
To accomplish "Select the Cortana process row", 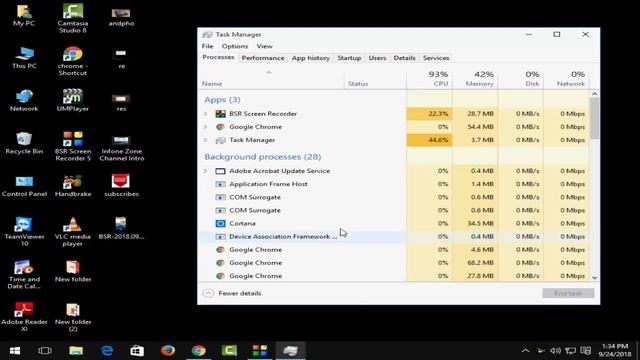I will (394, 223).
